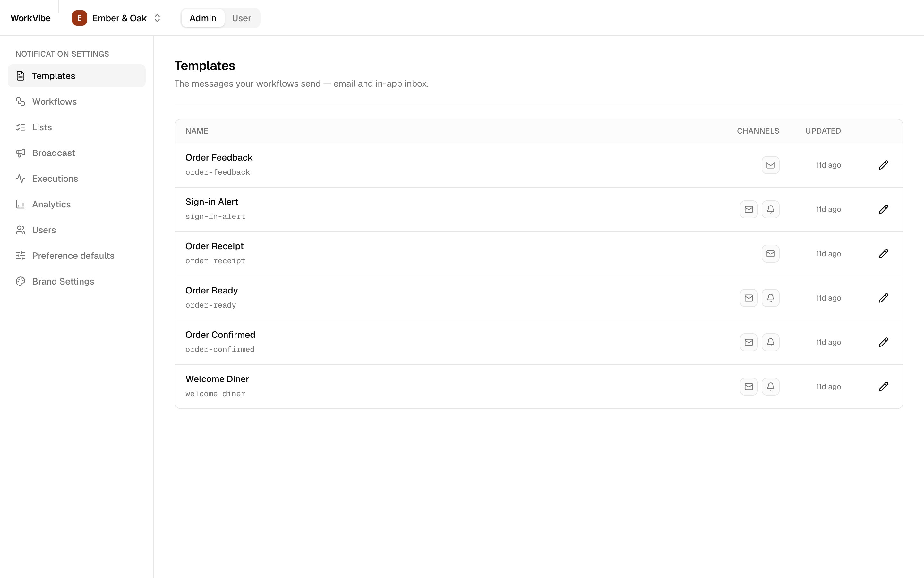Edit the Sign-in Alert template pencil

(883, 209)
